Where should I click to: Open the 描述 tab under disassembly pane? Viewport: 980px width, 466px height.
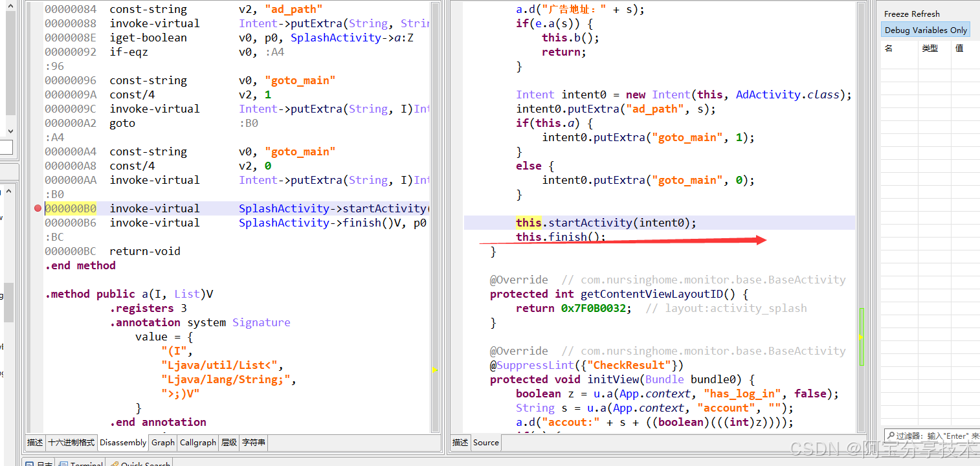pos(35,443)
